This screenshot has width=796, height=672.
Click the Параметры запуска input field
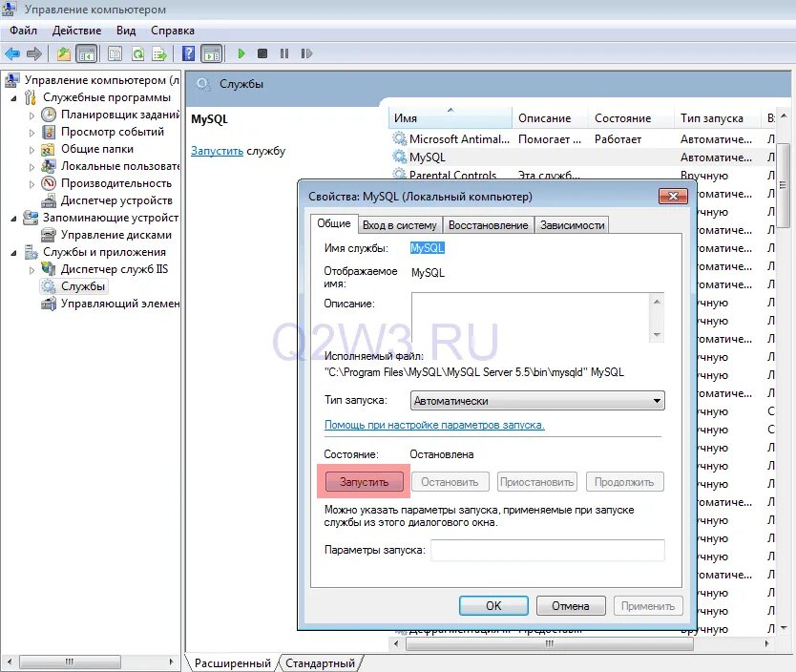(x=548, y=550)
